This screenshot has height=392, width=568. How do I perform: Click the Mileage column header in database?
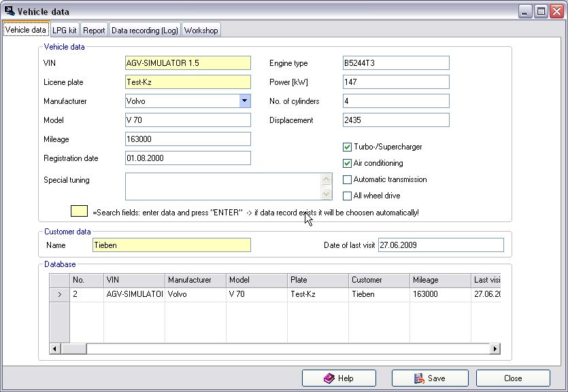click(x=441, y=281)
